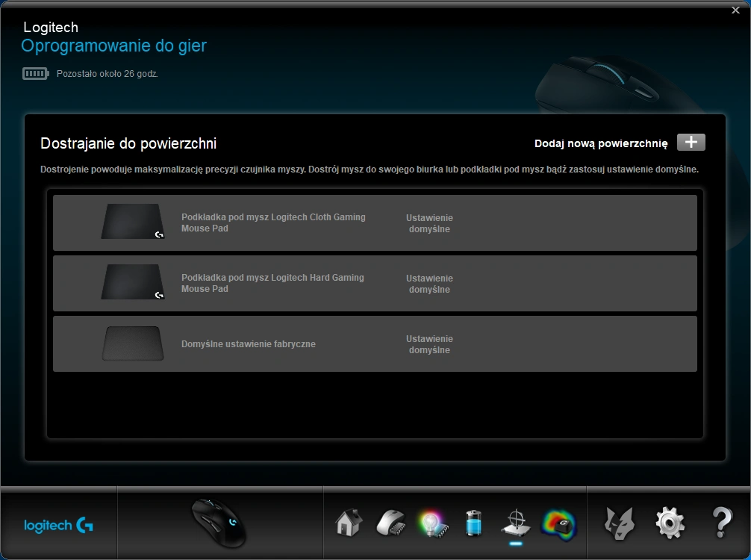This screenshot has height=560, width=751.
Task: Click the factory default surface thumbnail
Action: pos(133,343)
